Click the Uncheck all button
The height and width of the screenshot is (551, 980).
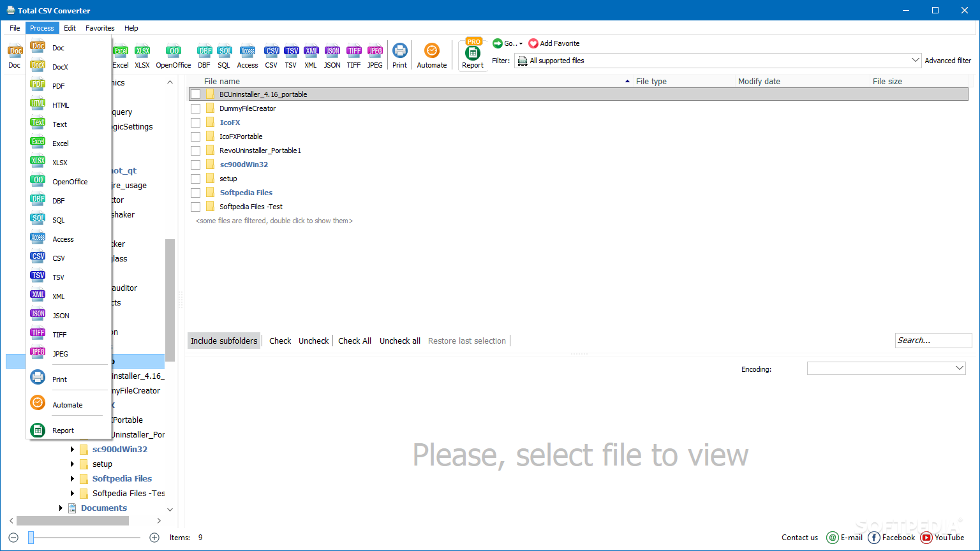400,341
